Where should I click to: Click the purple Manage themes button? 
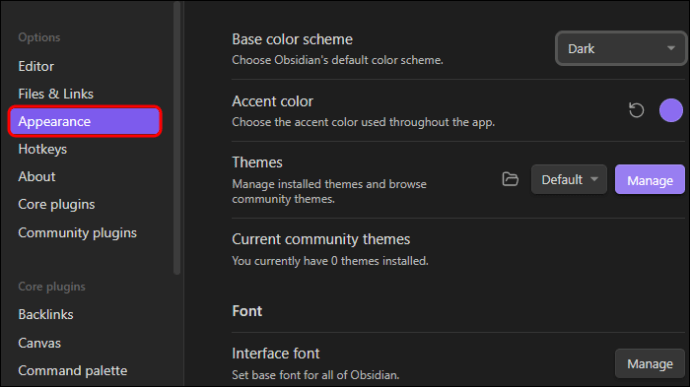coord(650,180)
